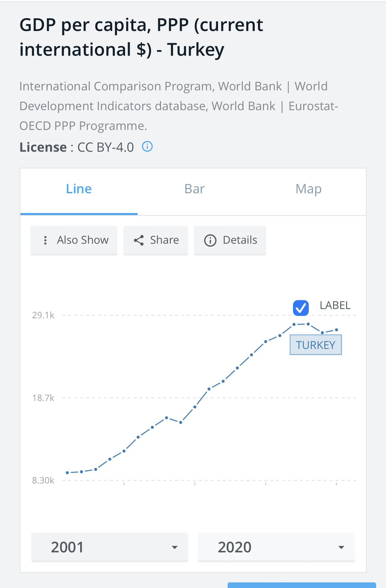Click the Details info icon
The width and height of the screenshot is (386, 588).
(210, 240)
